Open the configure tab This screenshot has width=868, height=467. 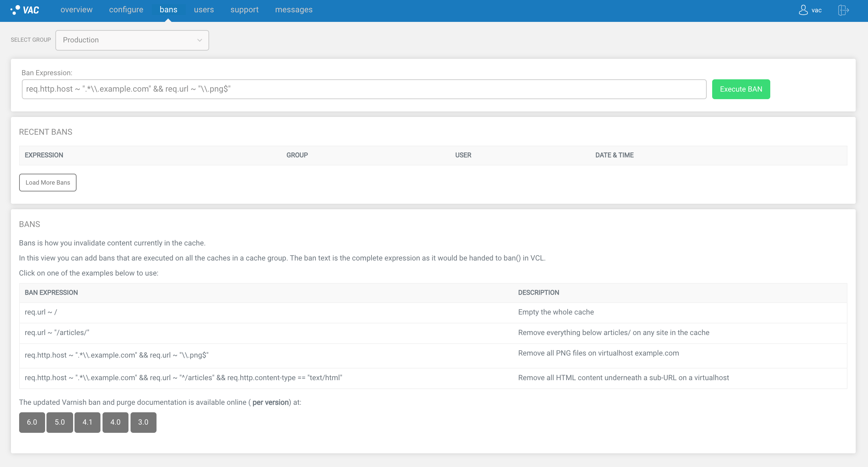click(126, 10)
